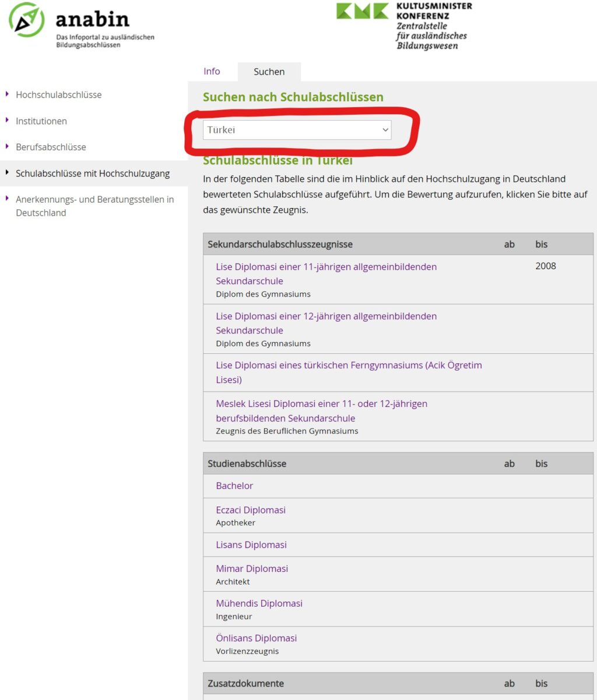
Task: Select the Suchen tab
Action: (x=269, y=71)
